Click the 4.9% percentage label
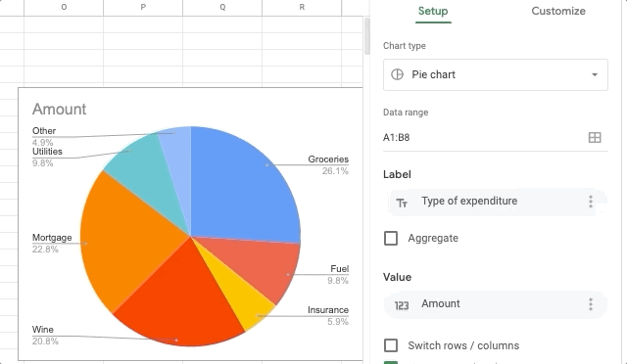627x364 pixels. click(43, 142)
